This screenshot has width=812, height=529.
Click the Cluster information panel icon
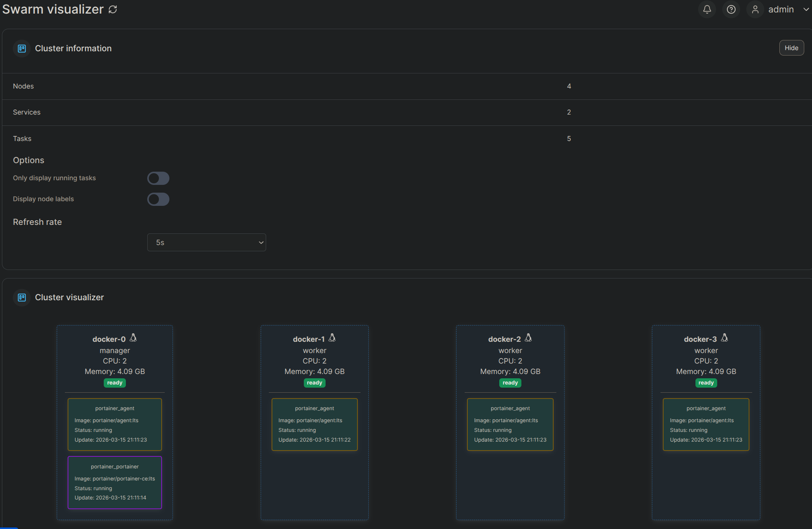click(22, 49)
